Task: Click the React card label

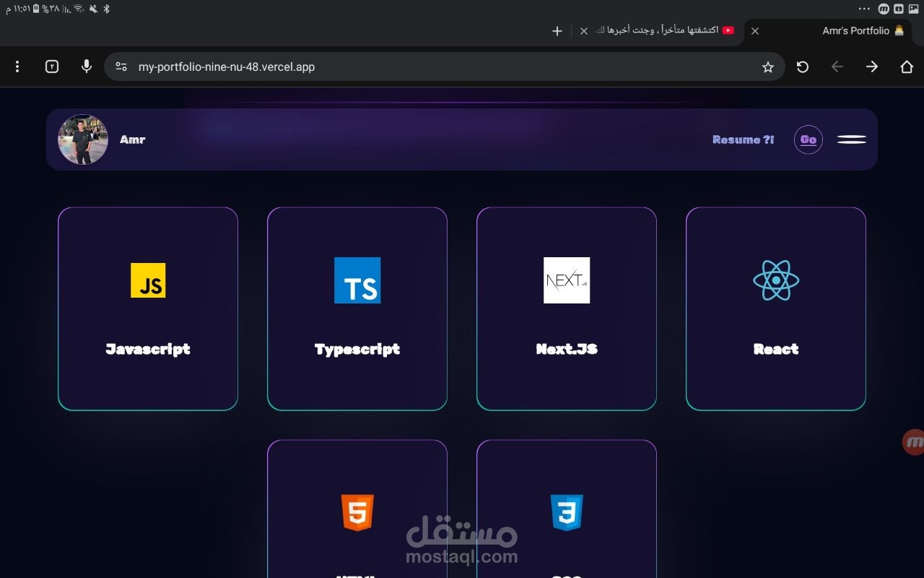Action: click(776, 349)
